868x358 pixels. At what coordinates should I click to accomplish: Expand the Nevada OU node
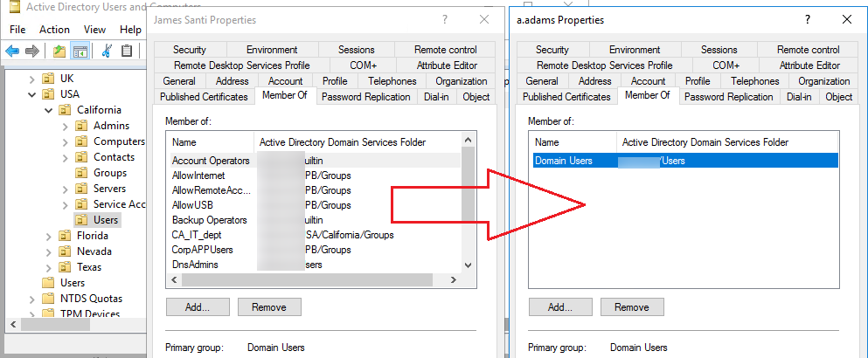49,251
